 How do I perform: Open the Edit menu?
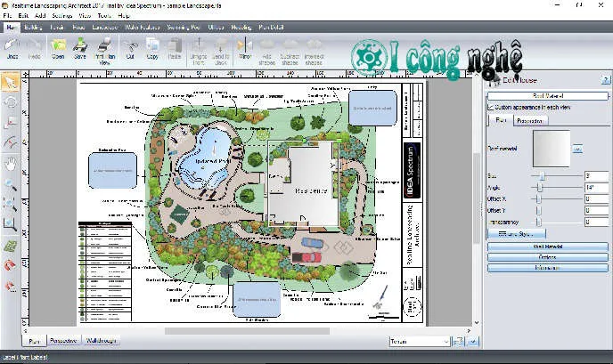coord(23,16)
